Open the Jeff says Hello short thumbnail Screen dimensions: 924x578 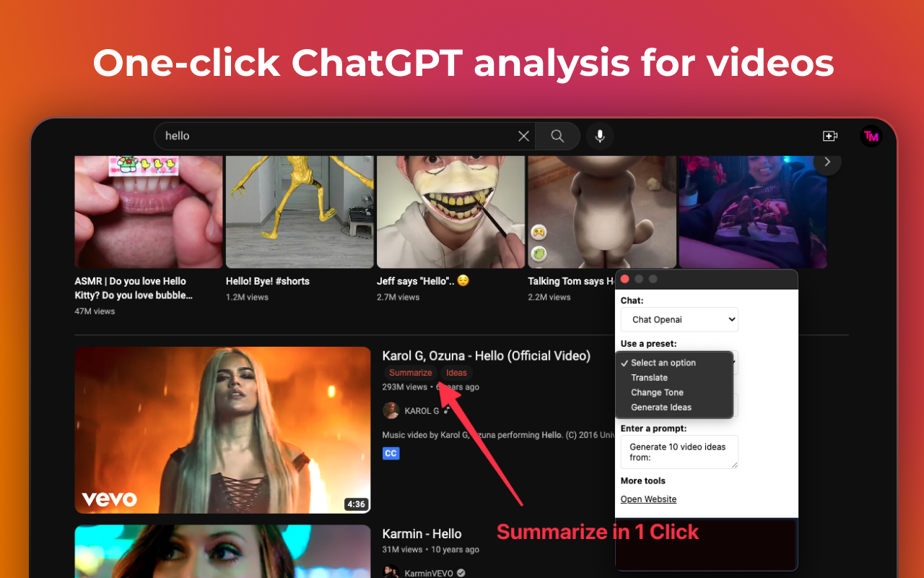tap(450, 212)
